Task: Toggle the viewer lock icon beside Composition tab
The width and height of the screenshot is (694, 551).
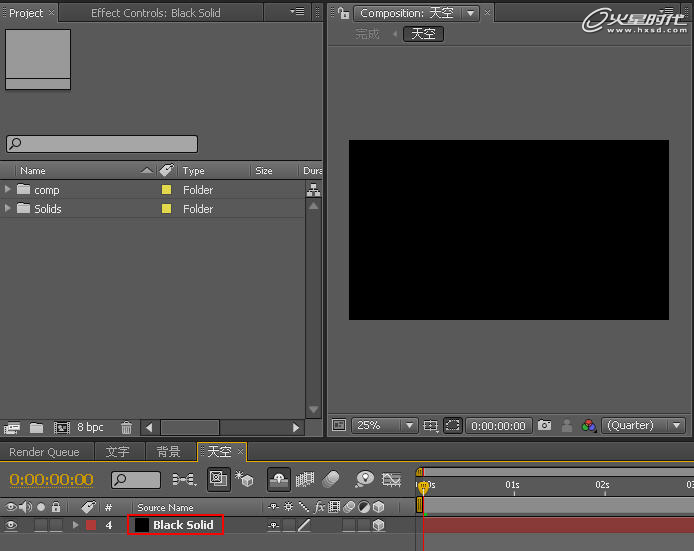Action: [x=343, y=13]
